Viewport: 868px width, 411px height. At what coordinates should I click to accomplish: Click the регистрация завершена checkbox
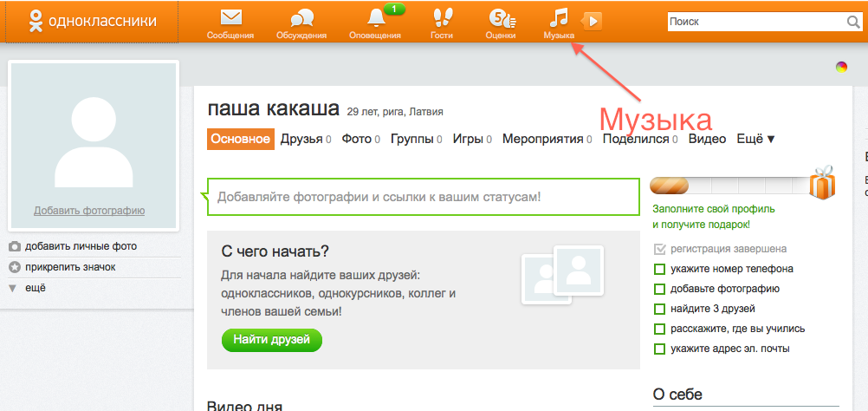click(659, 249)
